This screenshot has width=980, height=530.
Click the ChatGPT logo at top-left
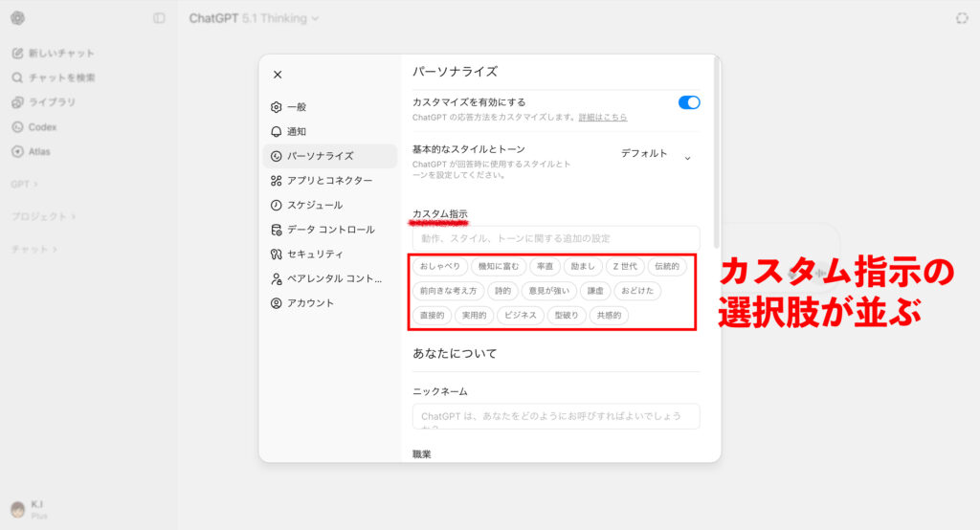17,18
